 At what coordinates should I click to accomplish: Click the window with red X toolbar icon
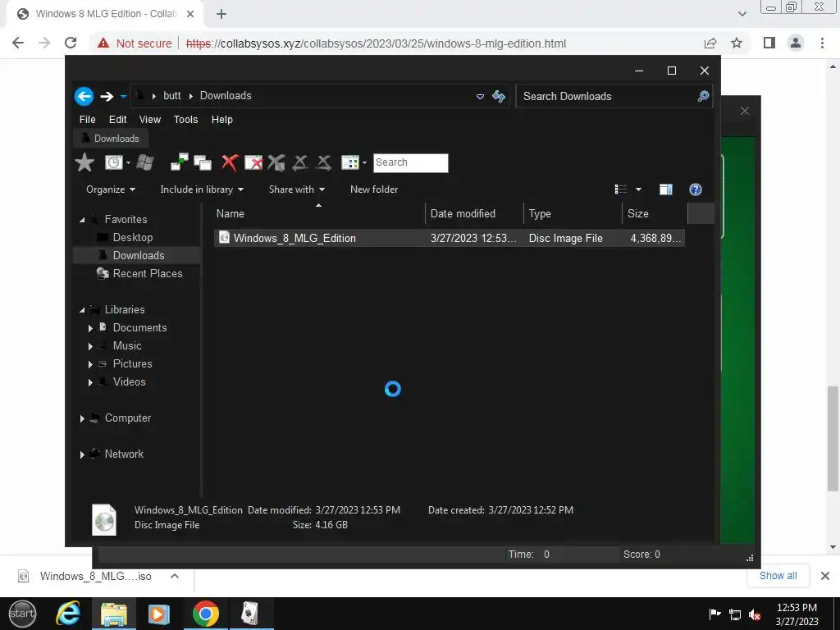click(253, 162)
